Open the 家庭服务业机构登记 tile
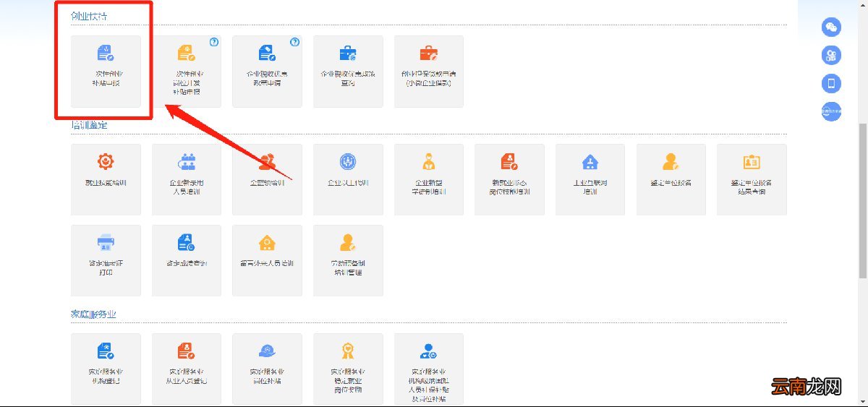 [106, 369]
